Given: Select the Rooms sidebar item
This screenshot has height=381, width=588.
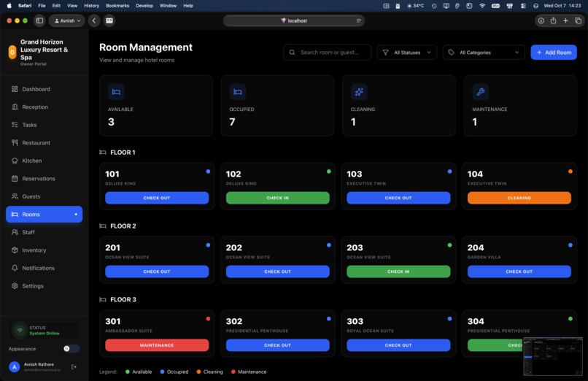Looking at the screenshot, I should (x=44, y=214).
